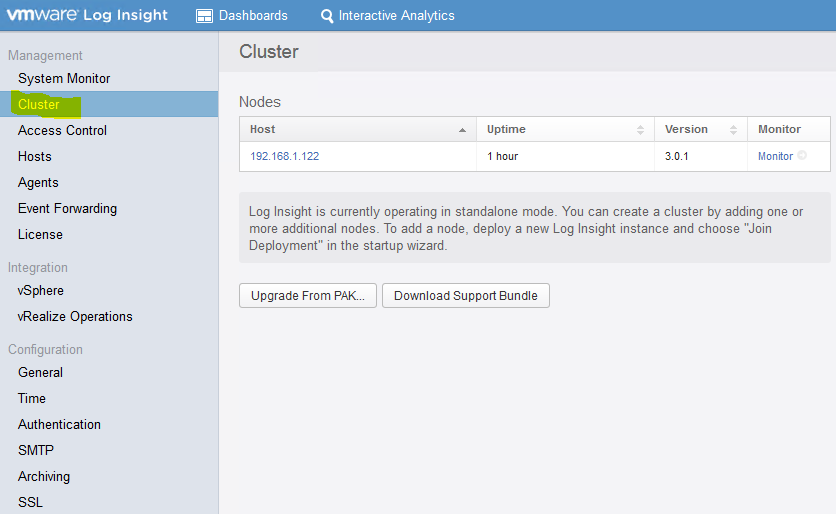The height and width of the screenshot is (514, 836).
Task: Open the License page
Action: 40,234
